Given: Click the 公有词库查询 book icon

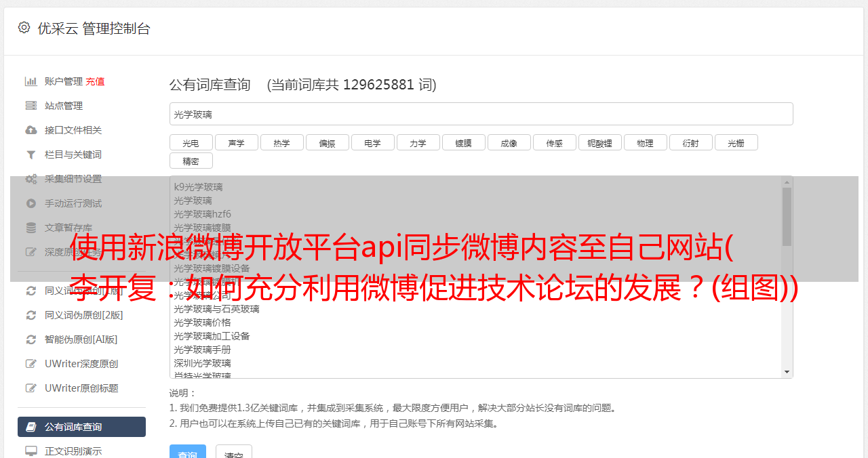Looking at the screenshot, I should click(31, 427).
